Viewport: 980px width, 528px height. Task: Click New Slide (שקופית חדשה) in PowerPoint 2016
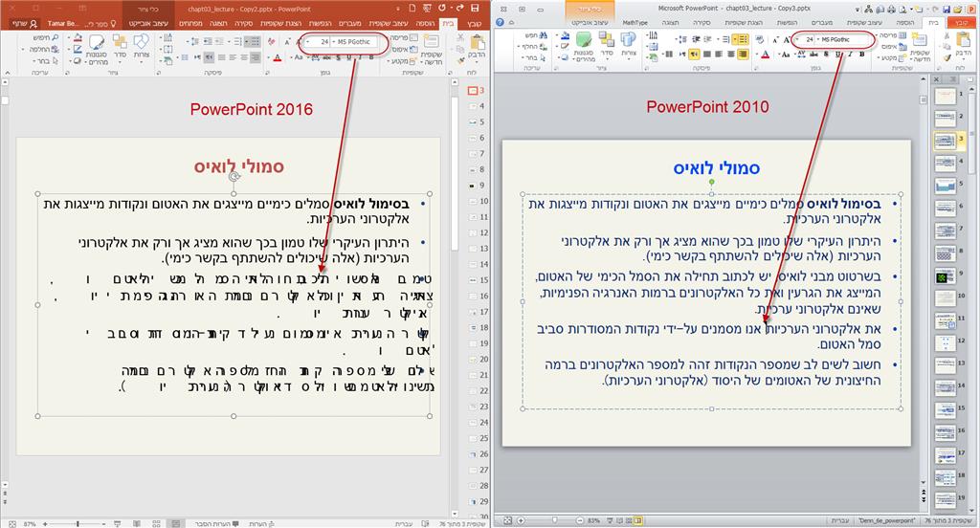[432, 50]
